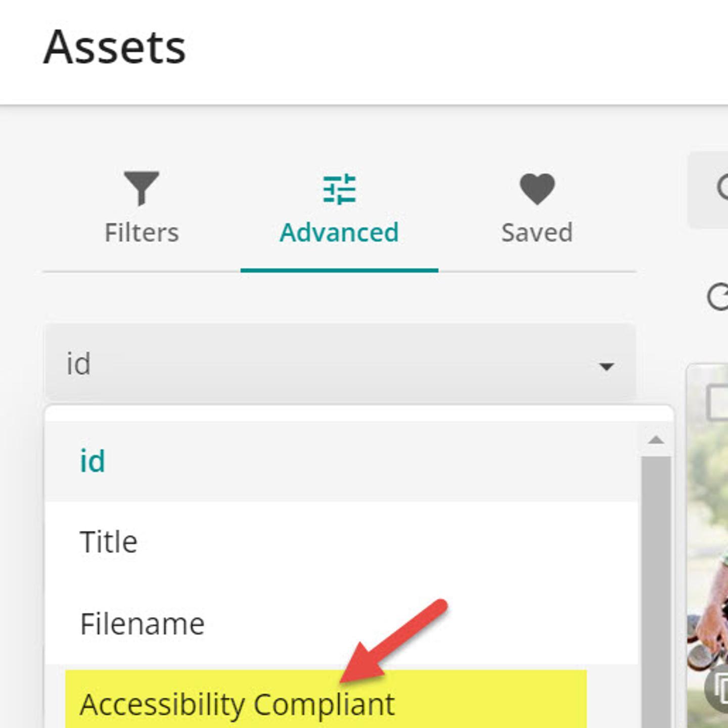Click the heart icon above Saved
This screenshot has height=728, width=728.
pos(537,189)
